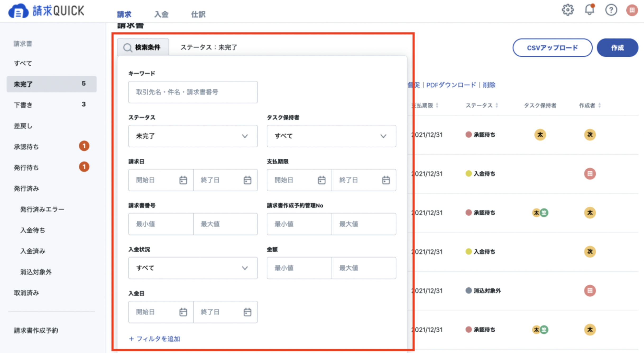The height and width of the screenshot is (353, 644).
Task: Click creator avatar 田 in second row
Action: coord(590,174)
